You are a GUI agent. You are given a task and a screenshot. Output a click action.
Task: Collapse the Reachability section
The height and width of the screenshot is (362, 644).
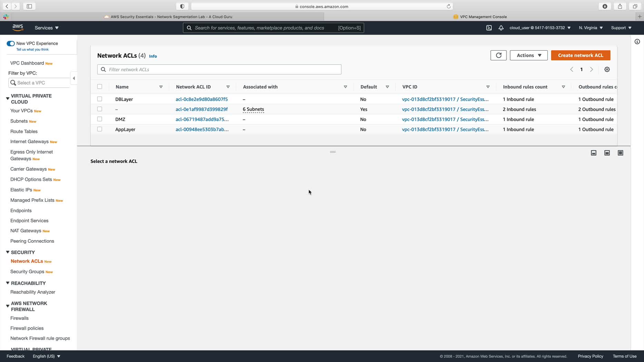pyautogui.click(x=8, y=283)
